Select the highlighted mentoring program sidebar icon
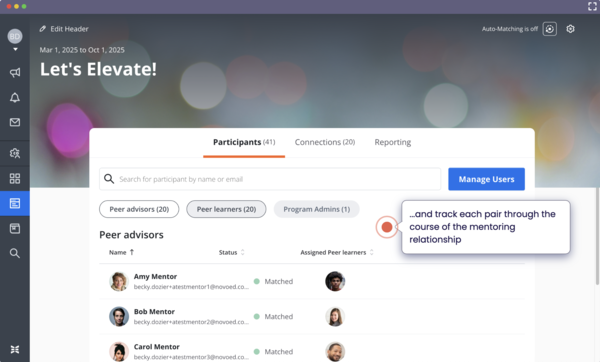The image size is (600, 362). [15, 203]
